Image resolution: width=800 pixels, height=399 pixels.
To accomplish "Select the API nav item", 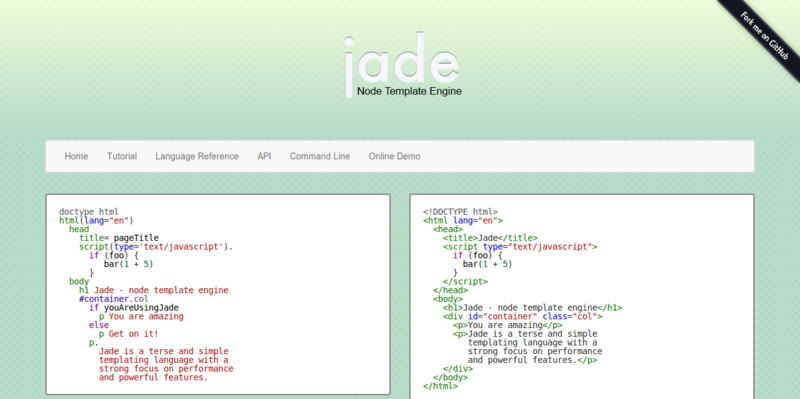I will tap(264, 156).
